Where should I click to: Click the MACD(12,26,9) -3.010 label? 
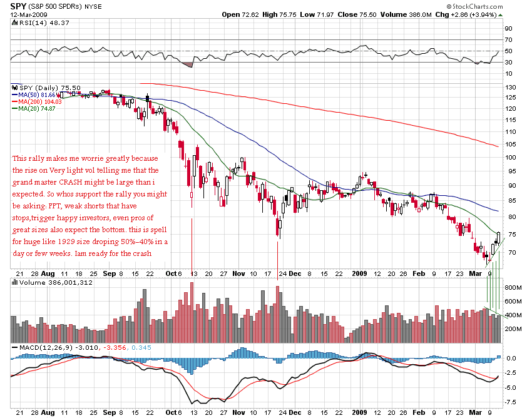coord(59,348)
